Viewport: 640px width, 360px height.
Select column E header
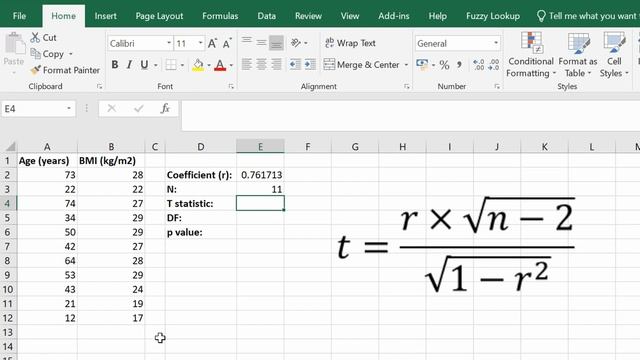[x=260, y=147]
